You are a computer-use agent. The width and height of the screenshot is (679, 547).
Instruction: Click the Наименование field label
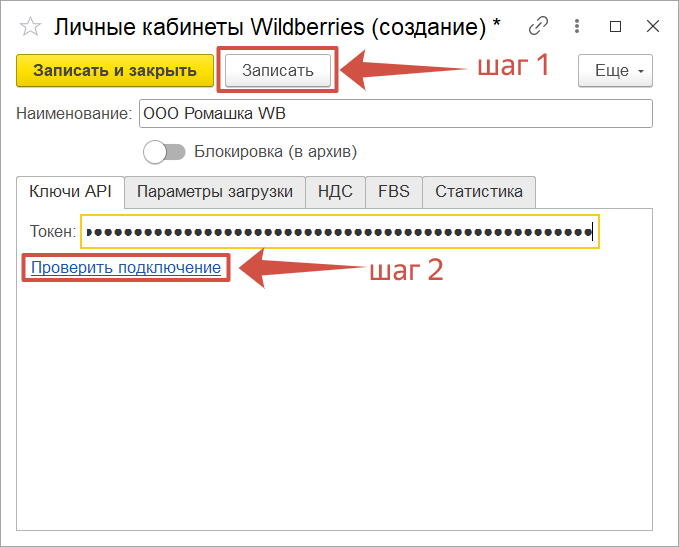coord(74,114)
